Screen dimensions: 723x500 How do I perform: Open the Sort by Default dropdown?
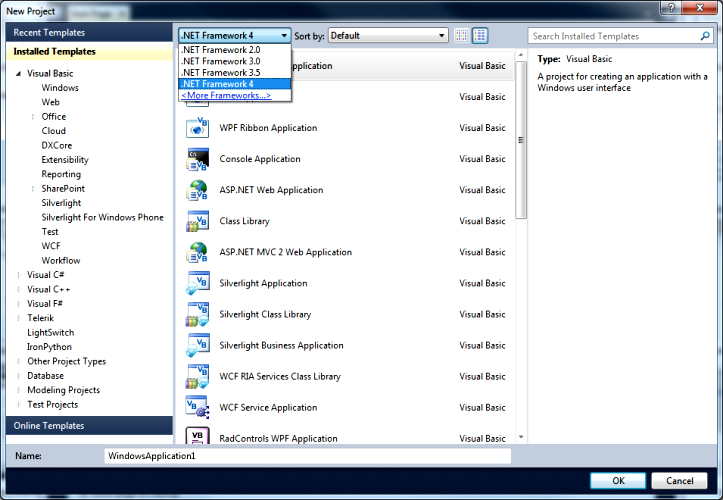click(x=388, y=36)
